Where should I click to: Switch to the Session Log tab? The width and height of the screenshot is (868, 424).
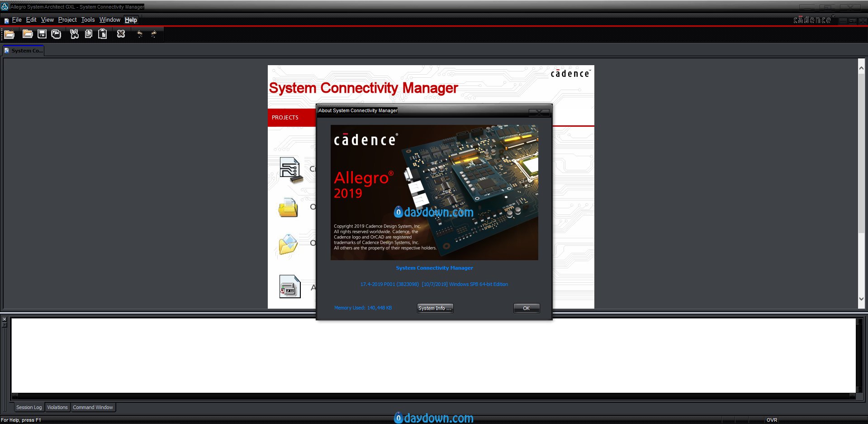click(29, 407)
